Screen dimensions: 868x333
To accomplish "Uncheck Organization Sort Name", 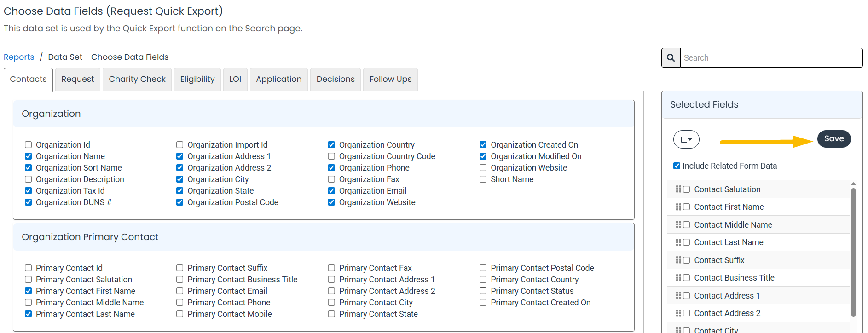I will (29, 168).
